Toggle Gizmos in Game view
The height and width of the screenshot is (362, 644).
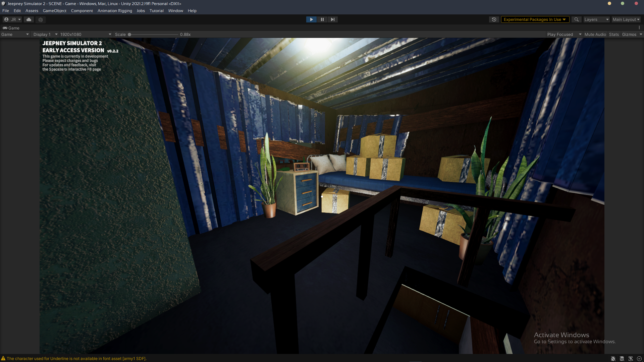[629, 35]
